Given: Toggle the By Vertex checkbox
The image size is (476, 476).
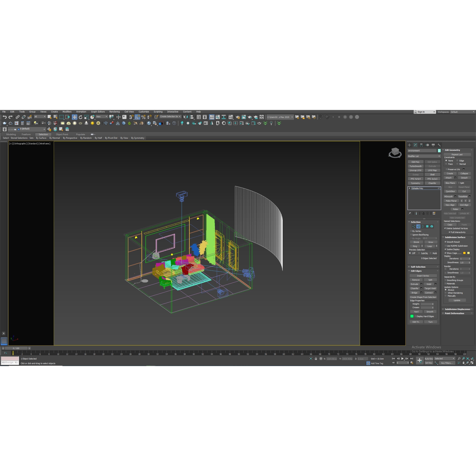Looking at the screenshot, I should coord(411,231).
